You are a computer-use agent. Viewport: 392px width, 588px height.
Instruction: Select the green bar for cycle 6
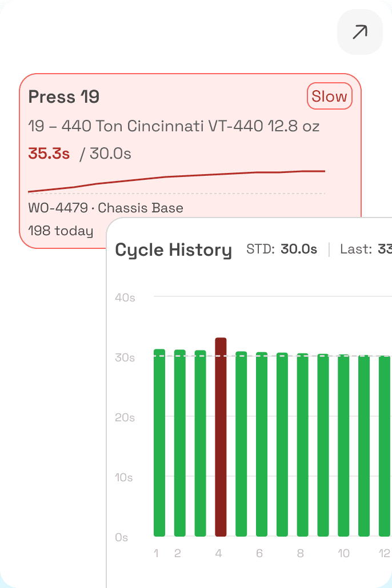click(x=262, y=444)
